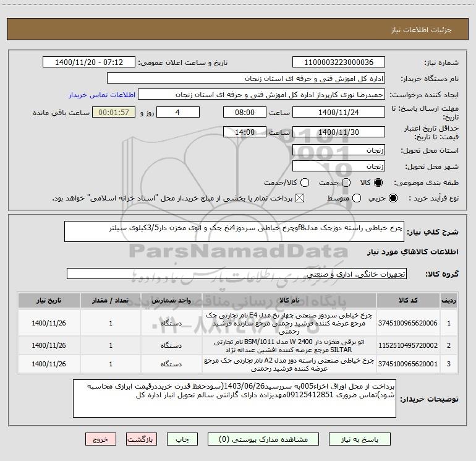Click the quantity cell in row 2
Image resolution: width=476 pixels, height=461 pixels.
(111, 345)
